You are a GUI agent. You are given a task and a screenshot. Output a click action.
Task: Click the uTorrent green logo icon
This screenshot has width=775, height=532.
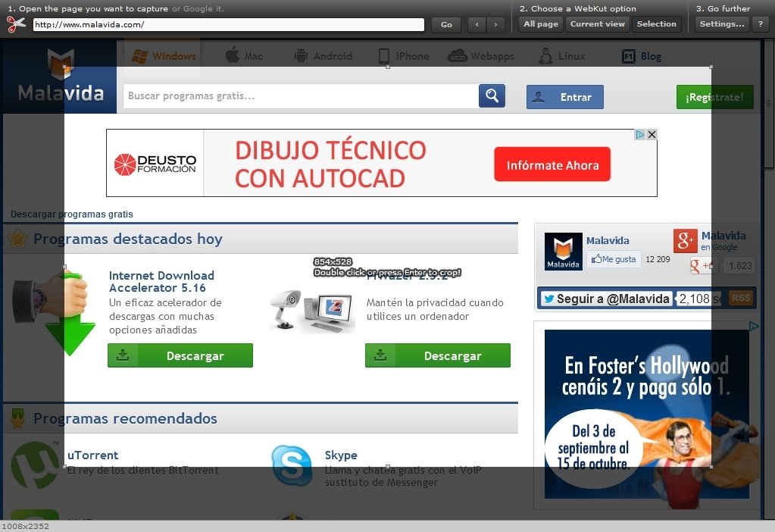pyautogui.click(x=35, y=465)
